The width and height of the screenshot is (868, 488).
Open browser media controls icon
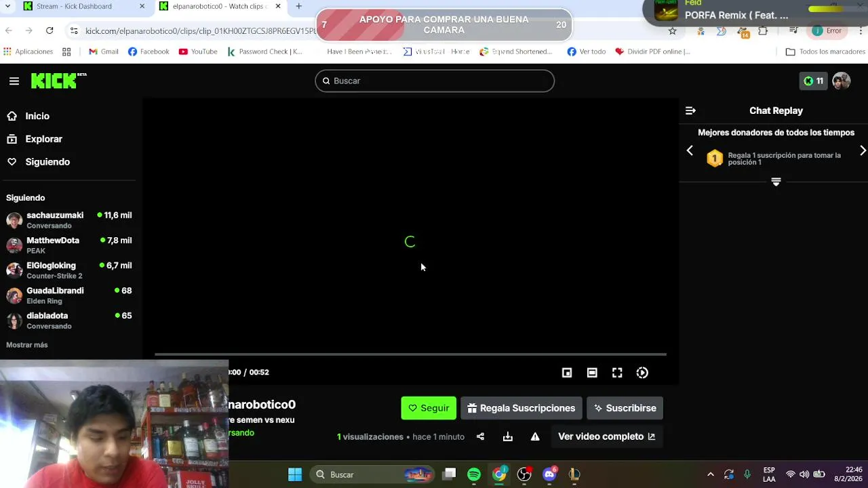tap(793, 30)
